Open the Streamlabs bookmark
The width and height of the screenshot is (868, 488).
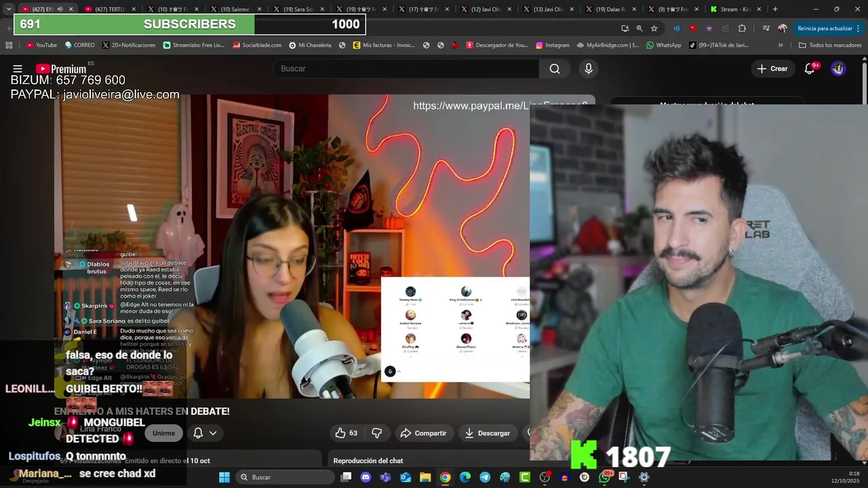[193, 45]
